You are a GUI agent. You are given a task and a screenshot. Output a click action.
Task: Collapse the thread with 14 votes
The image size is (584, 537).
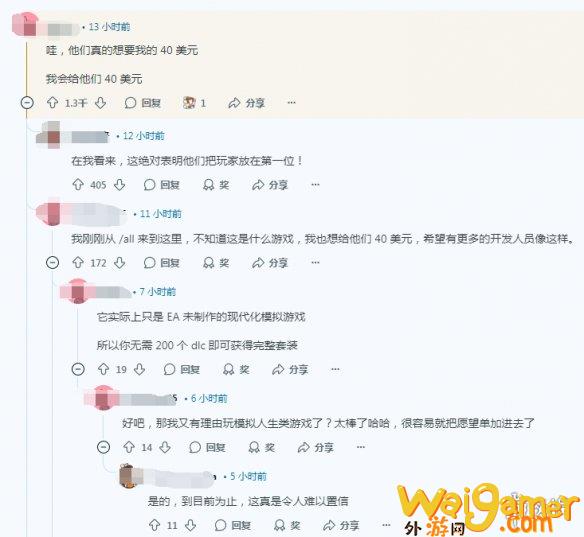104,447
